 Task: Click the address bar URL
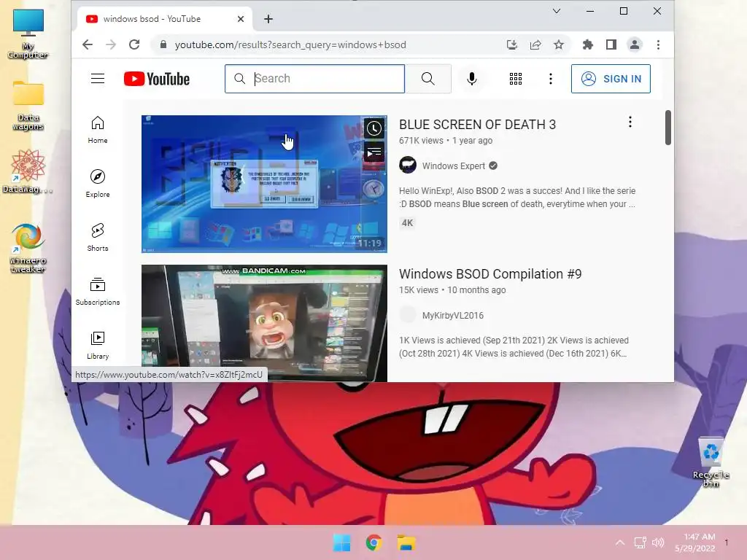click(290, 44)
